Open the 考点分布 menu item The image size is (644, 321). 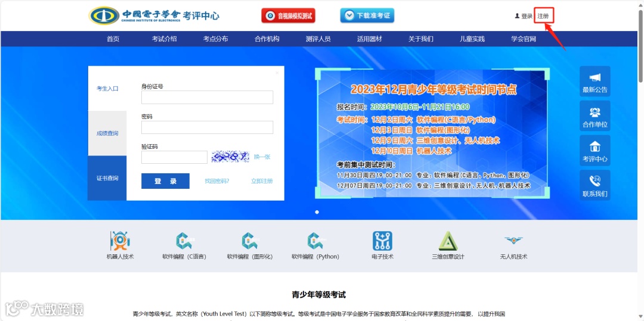216,39
